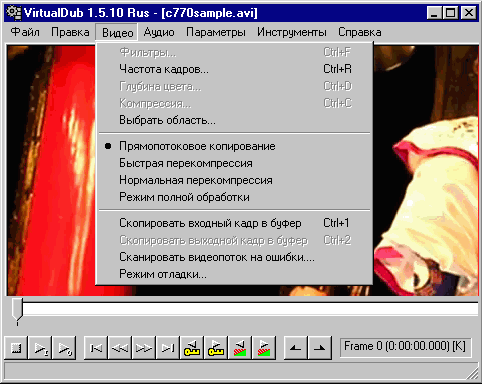The image size is (482, 384).
Task: Play the output video
Action: [65, 348]
